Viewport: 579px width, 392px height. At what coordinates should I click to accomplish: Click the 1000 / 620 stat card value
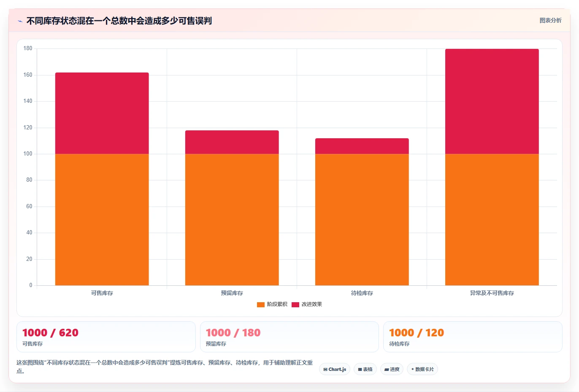click(x=50, y=333)
